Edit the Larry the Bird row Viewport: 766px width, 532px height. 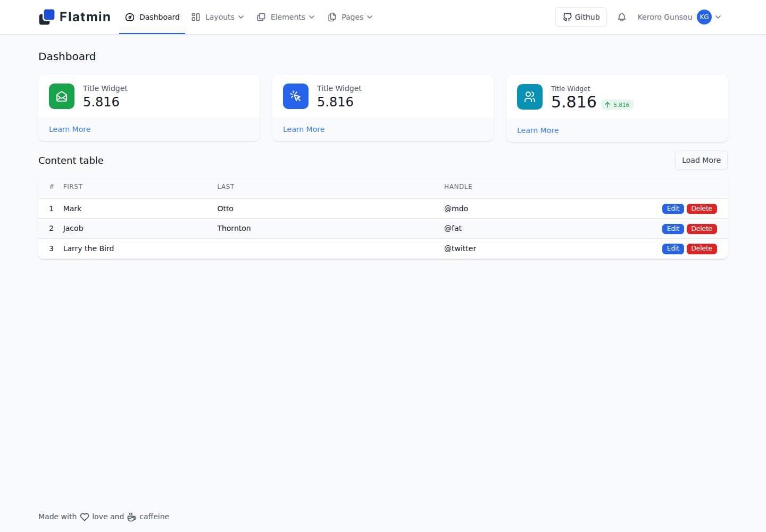673,248
